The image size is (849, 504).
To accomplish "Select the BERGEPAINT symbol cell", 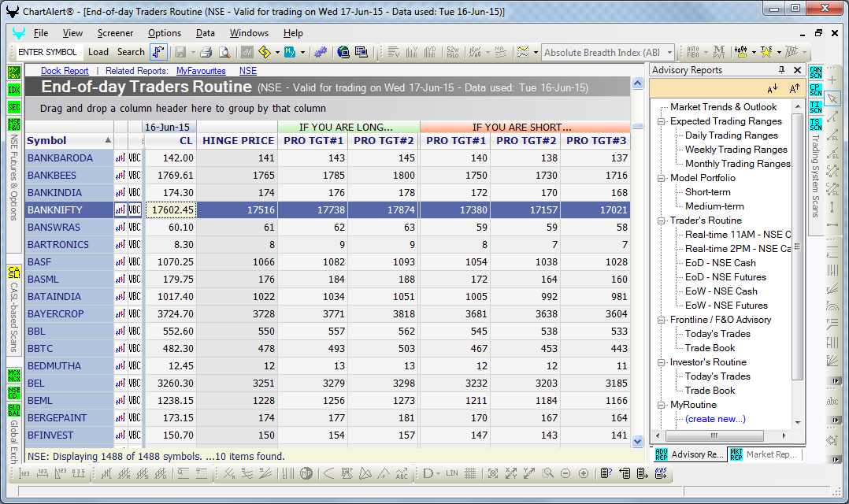I will point(69,418).
